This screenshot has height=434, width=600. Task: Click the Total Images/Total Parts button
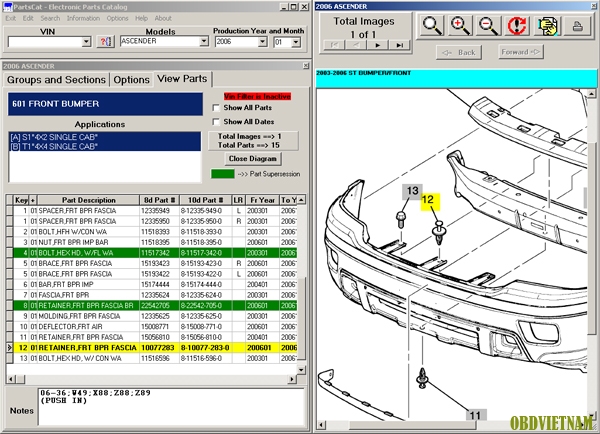[x=253, y=141]
